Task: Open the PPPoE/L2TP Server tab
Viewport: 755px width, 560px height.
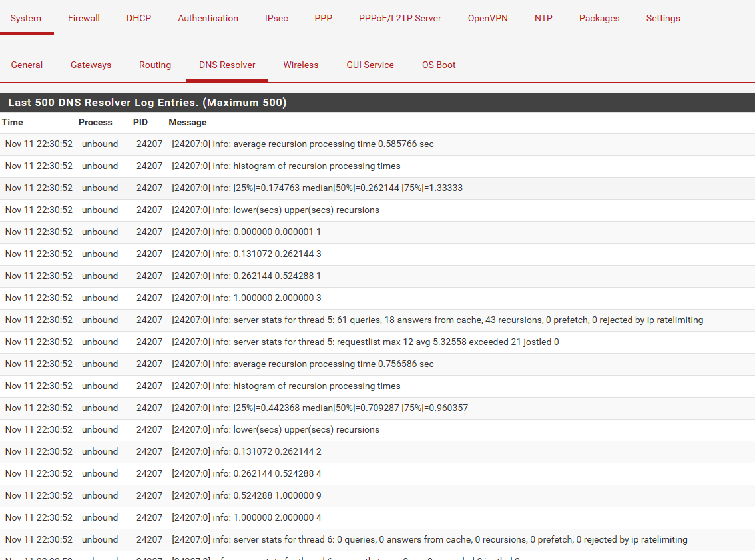Action: 399,18
